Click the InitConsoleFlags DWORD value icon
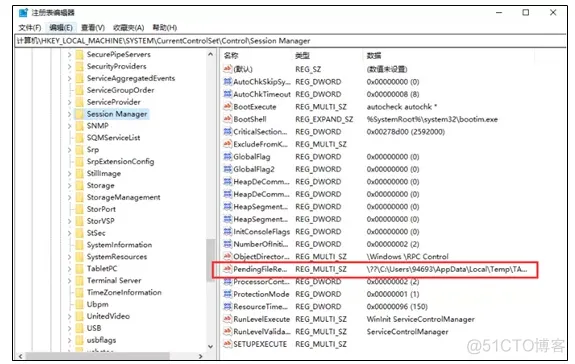The width and height of the screenshot is (575, 364). point(228,232)
